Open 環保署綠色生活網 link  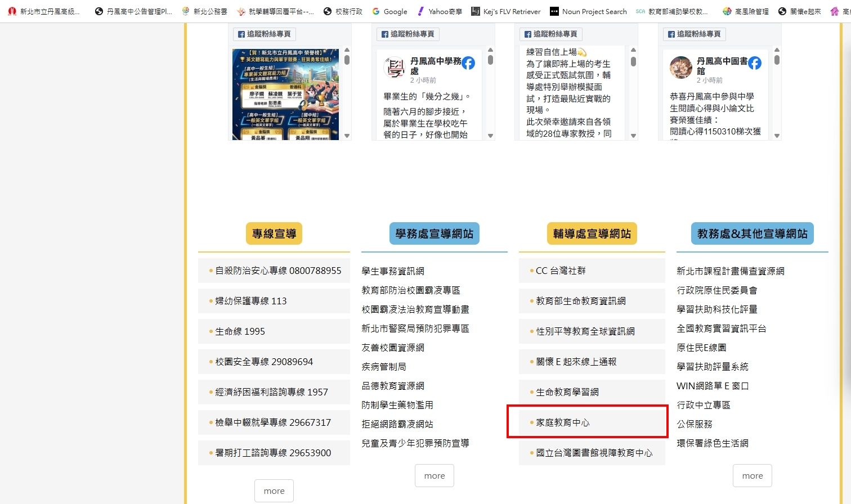click(713, 443)
